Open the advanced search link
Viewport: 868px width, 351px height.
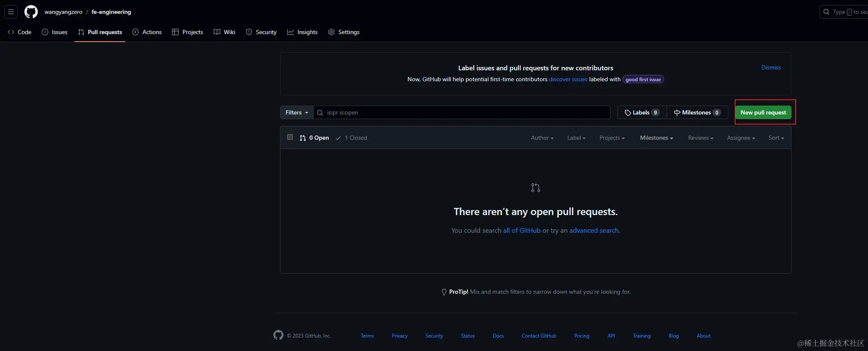(x=594, y=230)
